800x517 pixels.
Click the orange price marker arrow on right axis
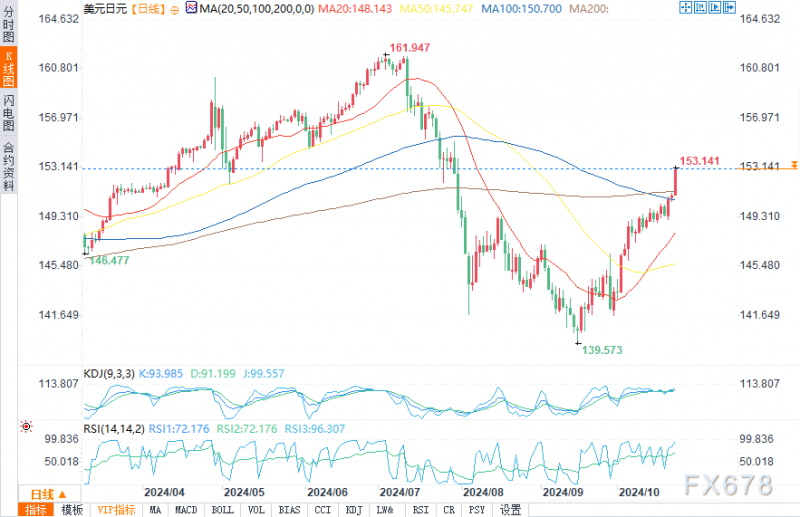(x=794, y=164)
